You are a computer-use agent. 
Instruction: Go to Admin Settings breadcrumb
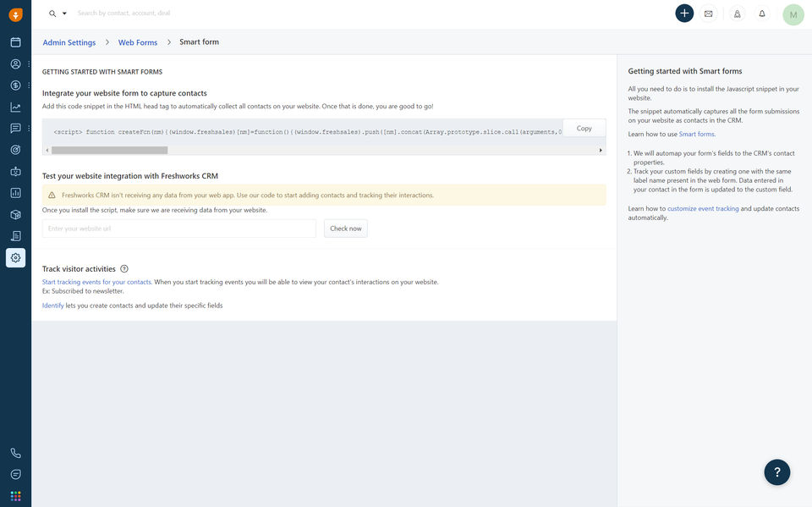tap(69, 42)
